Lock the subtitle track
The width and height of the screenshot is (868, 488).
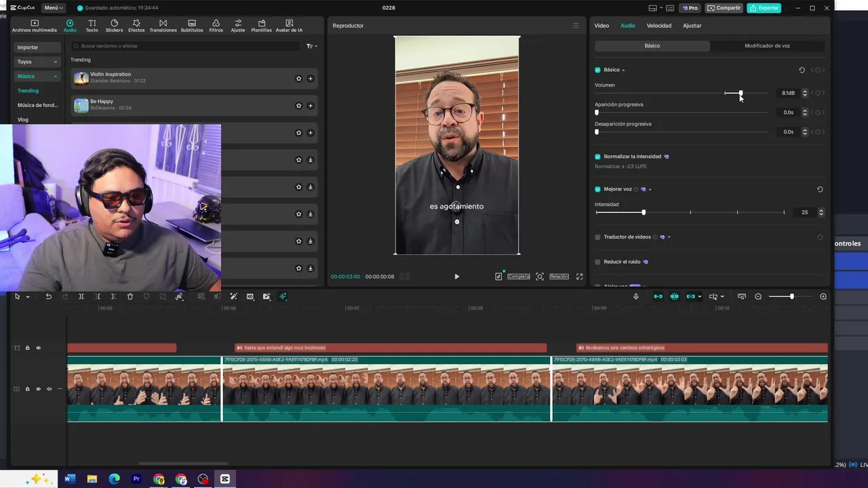pyautogui.click(x=27, y=348)
